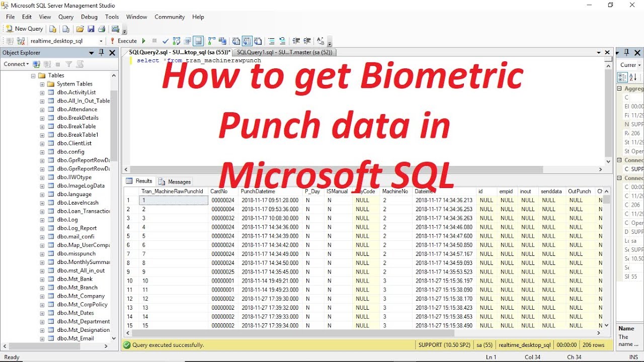Screen dimensions: 644x362
Task: Click the Specify Template Parameter Values icon
Action: pos(320,41)
